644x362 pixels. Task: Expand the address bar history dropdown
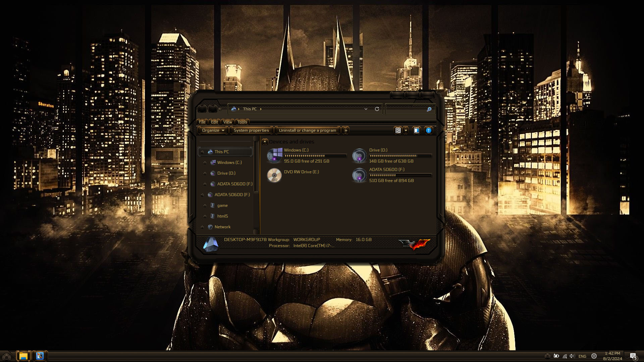point(366,109)
